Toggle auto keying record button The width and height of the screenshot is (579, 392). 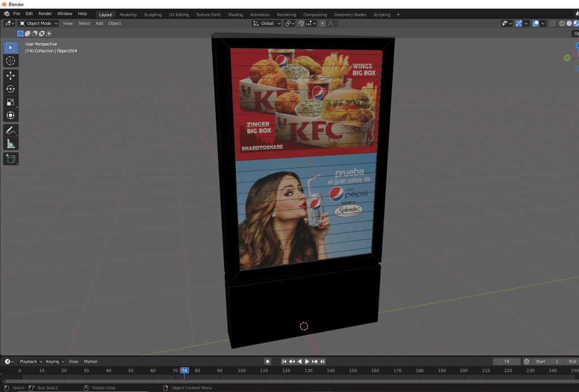click(x=267, y=361)
